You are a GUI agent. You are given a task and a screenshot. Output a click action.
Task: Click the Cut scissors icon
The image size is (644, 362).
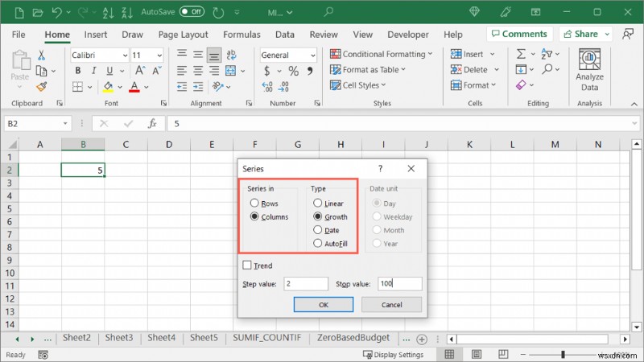coord(41,55)
